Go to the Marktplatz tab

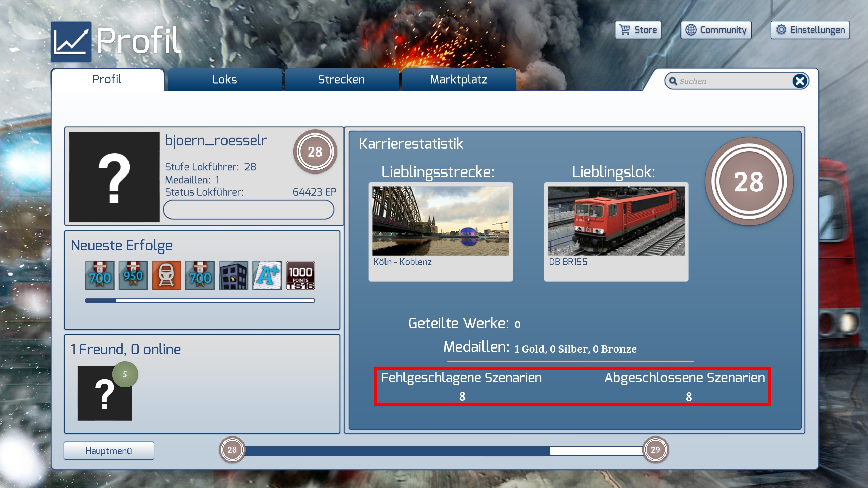[x=458, y=80]
